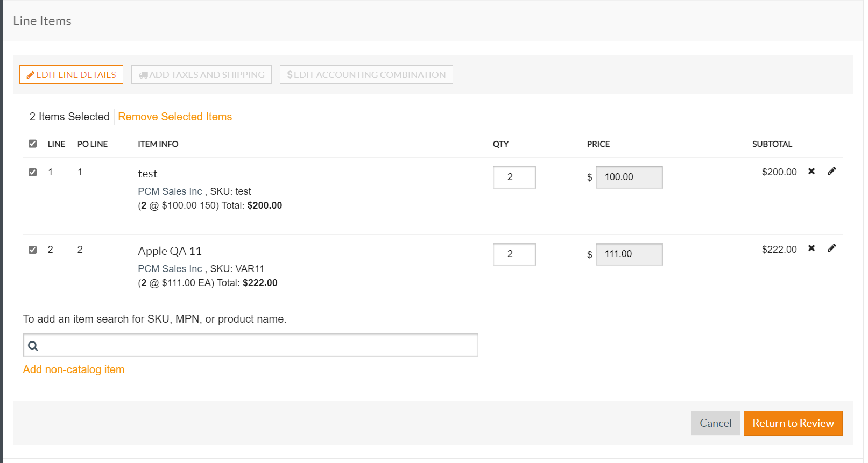This screenshot has height=463, width=868.
Task: Click price field showing 111.00
Action: [x=629, y=254]
